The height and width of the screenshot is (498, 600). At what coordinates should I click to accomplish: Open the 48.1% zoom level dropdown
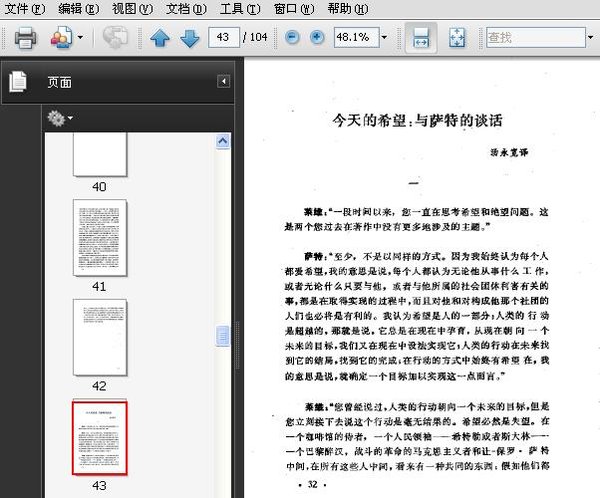coord(386,38)
